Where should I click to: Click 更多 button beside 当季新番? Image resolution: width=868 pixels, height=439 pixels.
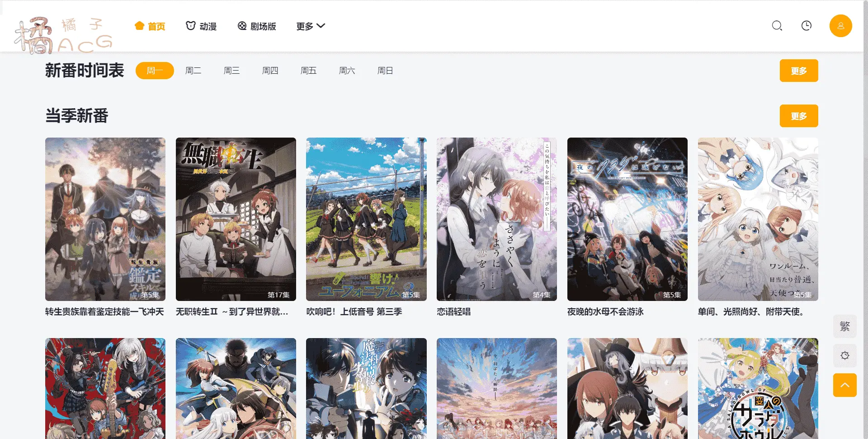(799, 116)
